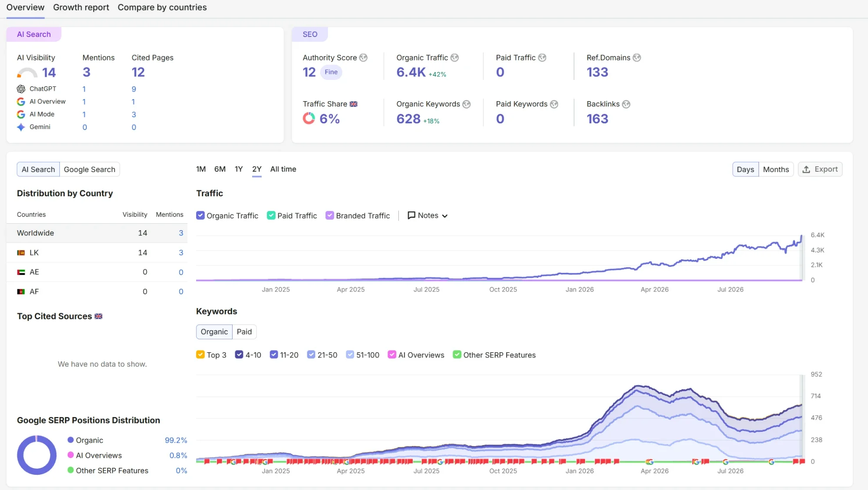Viewport: 868px width, 490px height.
Task: Open the Notes dropdown
Action: (427, 215)
